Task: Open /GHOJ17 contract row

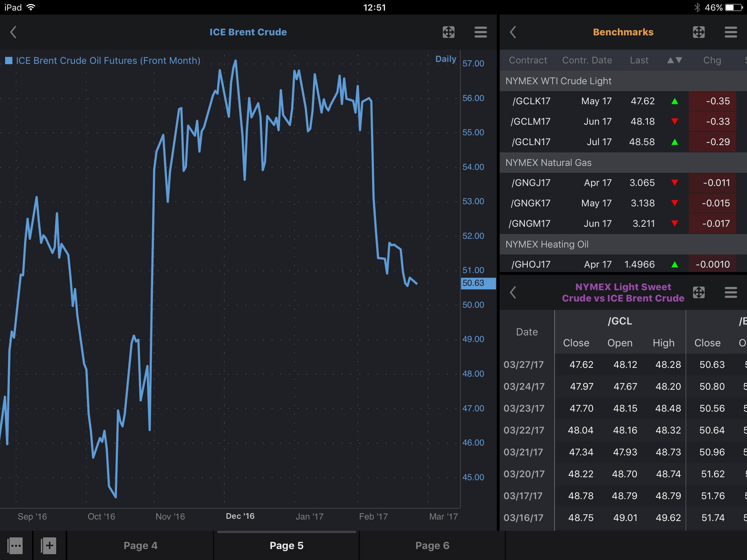Action: tap(623, 263)
